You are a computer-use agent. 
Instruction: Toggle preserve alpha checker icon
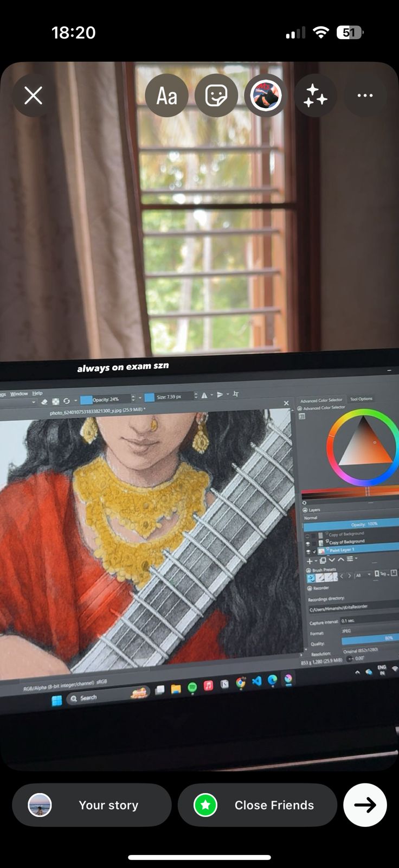pos(55,401)
